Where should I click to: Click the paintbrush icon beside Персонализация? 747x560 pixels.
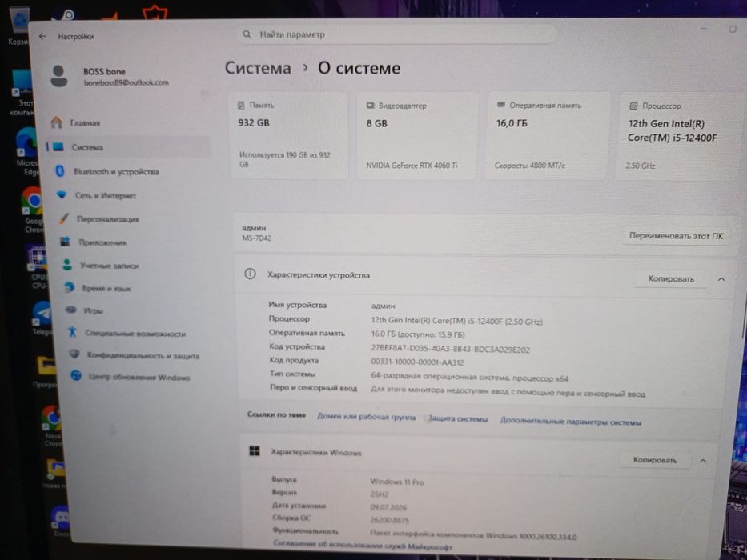64,218
